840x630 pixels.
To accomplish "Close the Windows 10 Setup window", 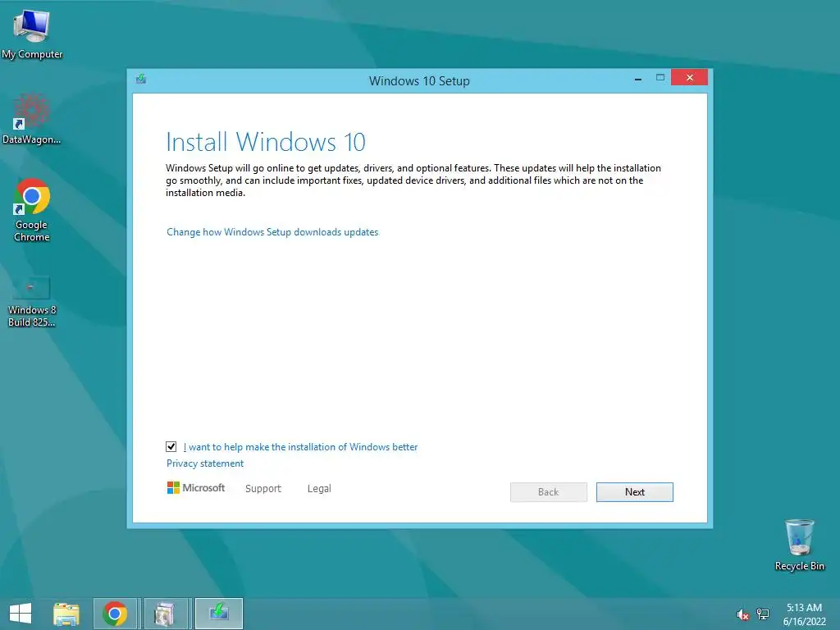I will pos(689,78).
